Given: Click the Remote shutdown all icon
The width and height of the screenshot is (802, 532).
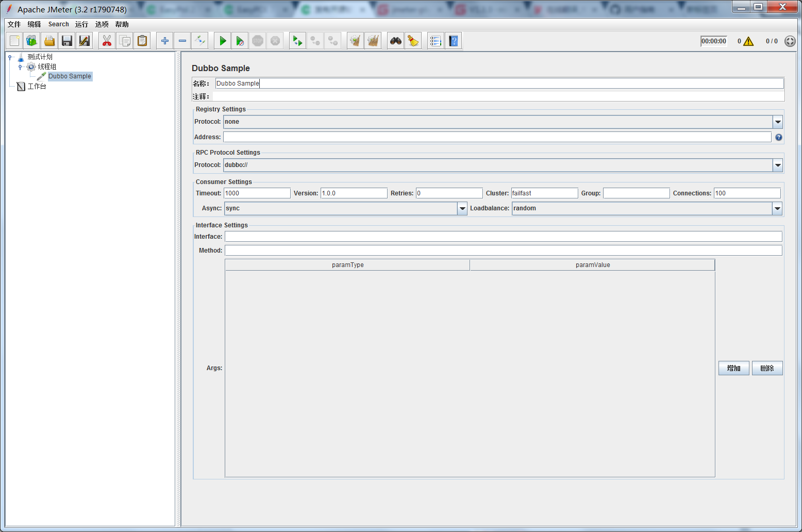Looking at the screenshot, I should tap(332, 41).
